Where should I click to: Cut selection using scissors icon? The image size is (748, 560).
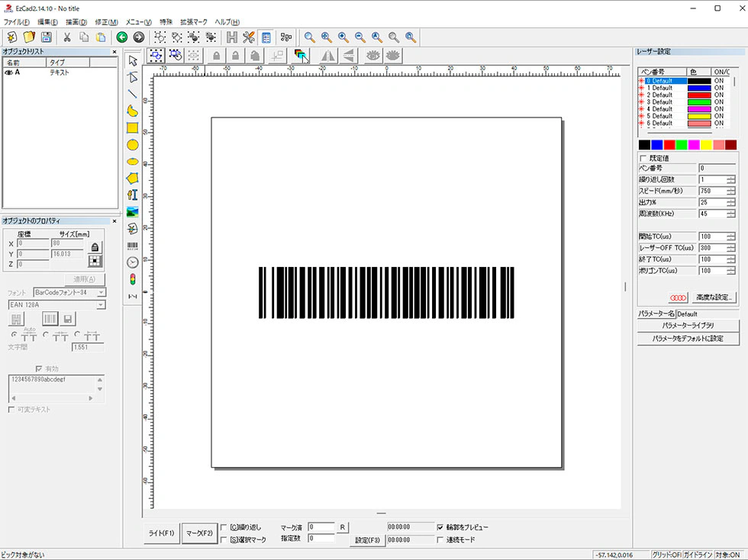click(67, 37)
